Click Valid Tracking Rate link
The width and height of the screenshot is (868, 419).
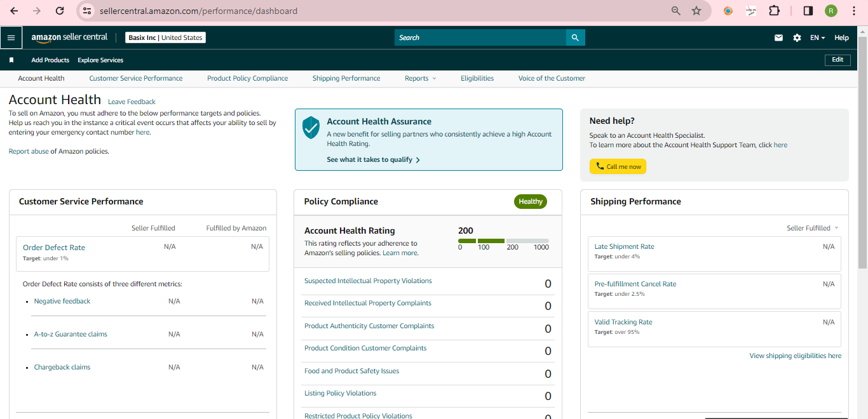pos(623,322)
